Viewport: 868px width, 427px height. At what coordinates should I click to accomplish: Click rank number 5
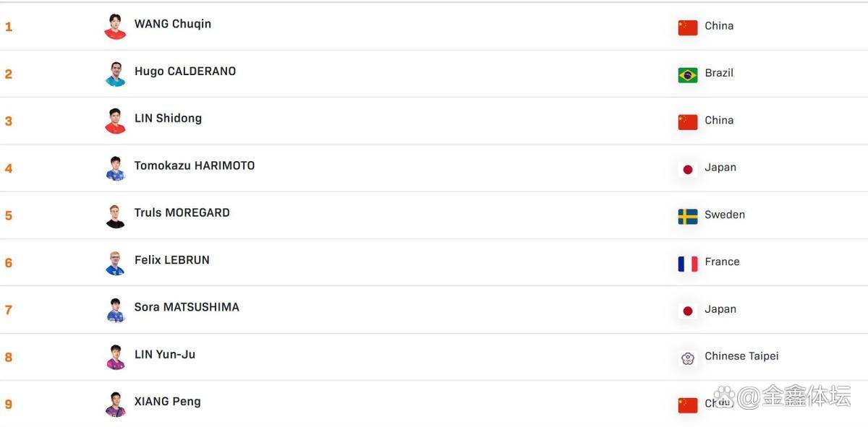tap(9, 216)
